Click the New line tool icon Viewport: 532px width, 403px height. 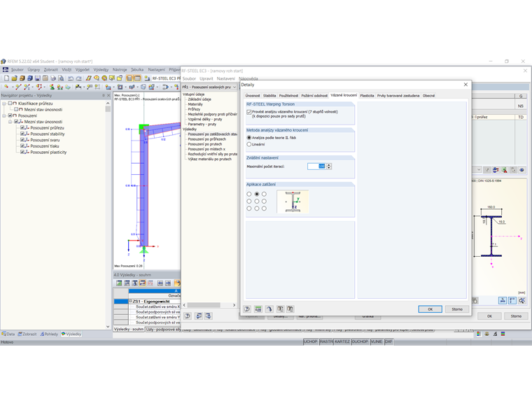18,87
